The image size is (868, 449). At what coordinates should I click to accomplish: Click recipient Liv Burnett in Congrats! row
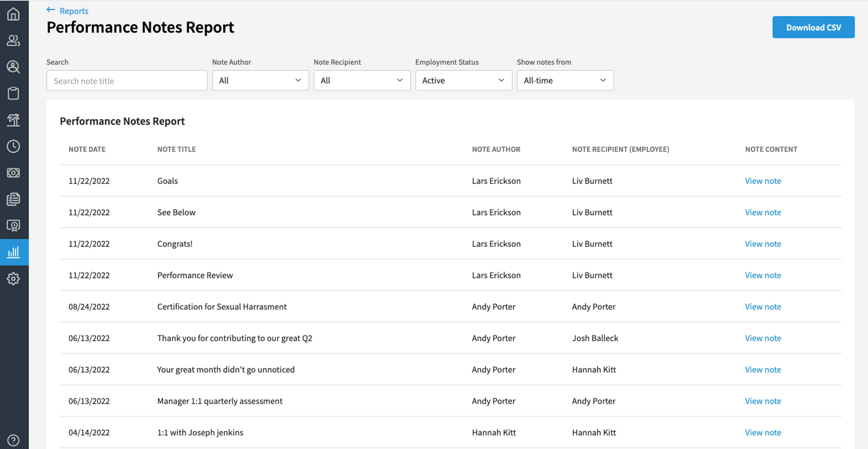(x=592, y=244)
